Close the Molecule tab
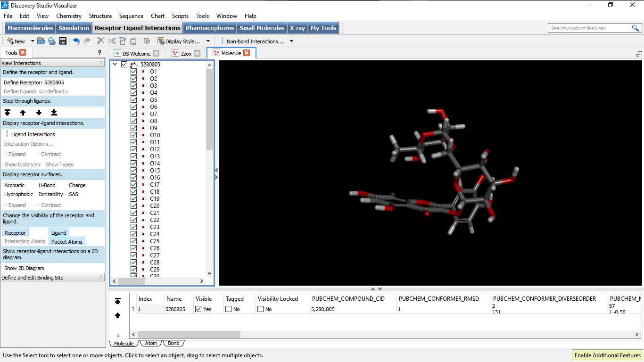 247,53
